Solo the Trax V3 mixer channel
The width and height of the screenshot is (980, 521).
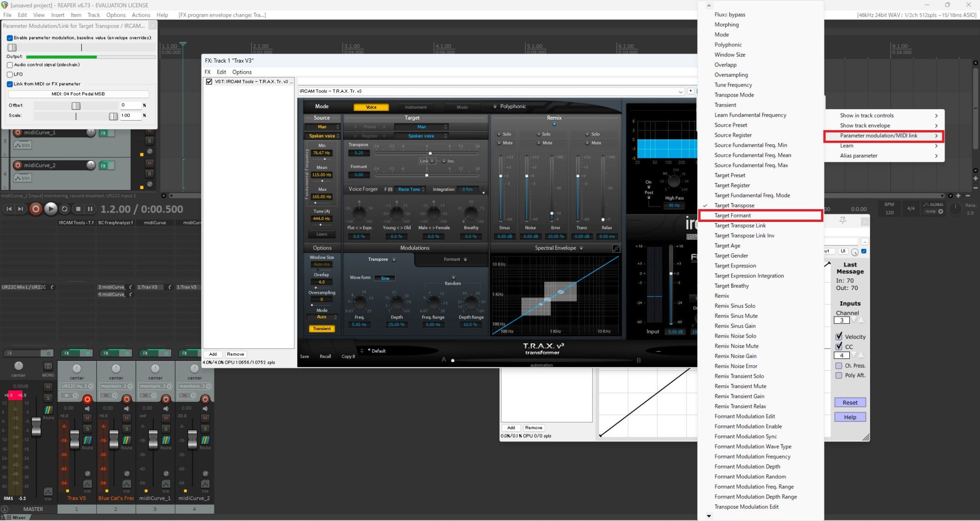tap(87, 428)
